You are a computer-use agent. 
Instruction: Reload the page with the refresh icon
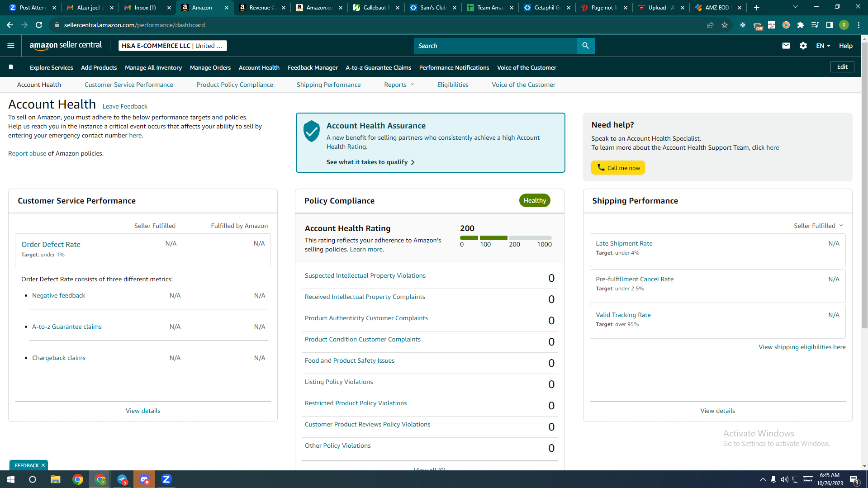[x=39, y=25]
